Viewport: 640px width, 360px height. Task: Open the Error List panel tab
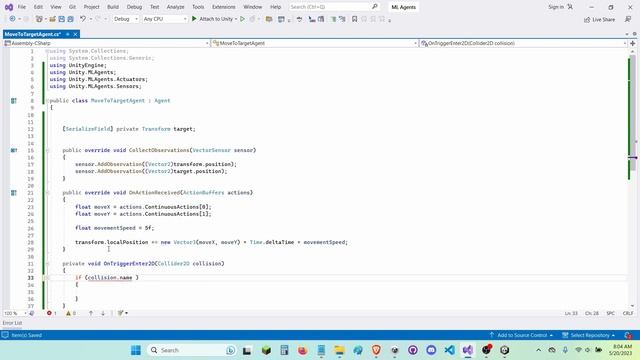[13, 323]
